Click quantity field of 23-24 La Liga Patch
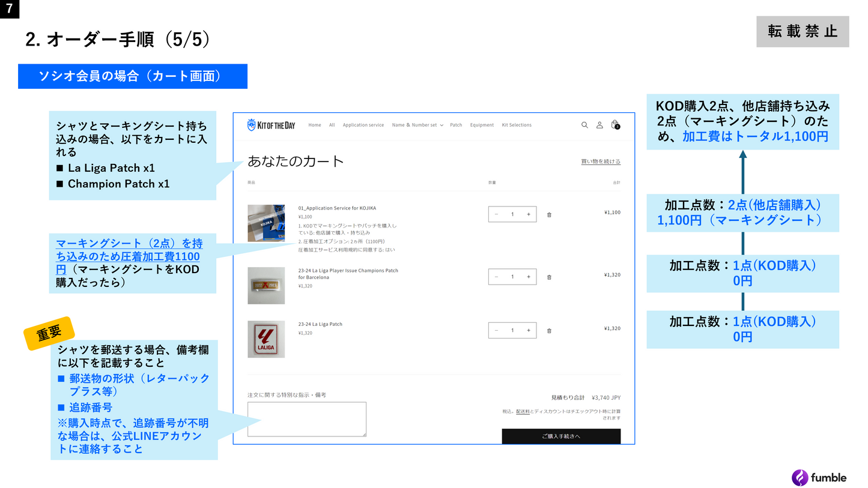The image size is (868, 488). tap(512, 330)
